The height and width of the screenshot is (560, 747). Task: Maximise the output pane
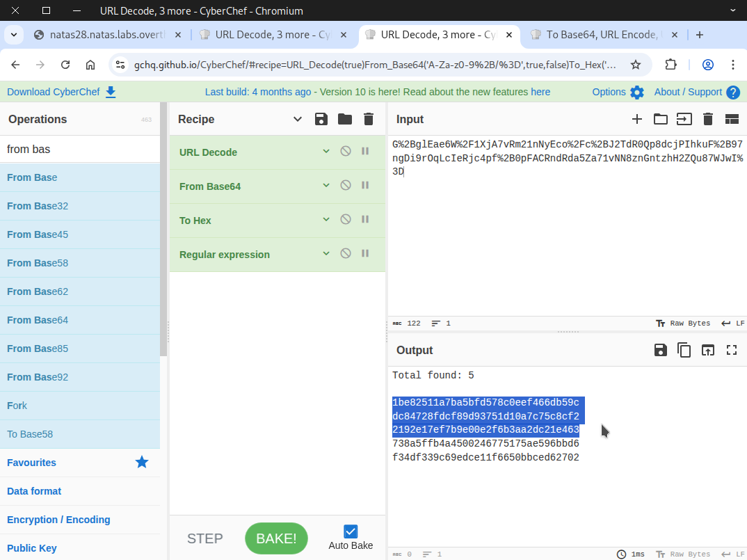point(732,350)
